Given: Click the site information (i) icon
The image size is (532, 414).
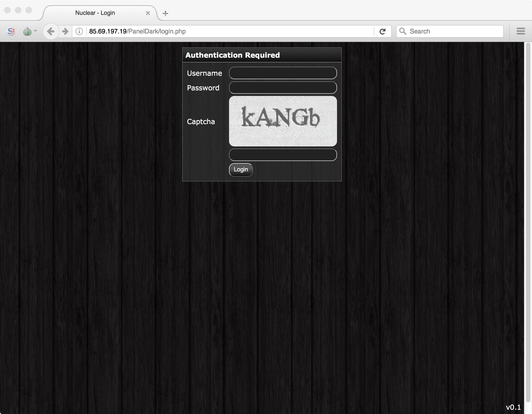Looking at the screenshot, I should 79,31.
